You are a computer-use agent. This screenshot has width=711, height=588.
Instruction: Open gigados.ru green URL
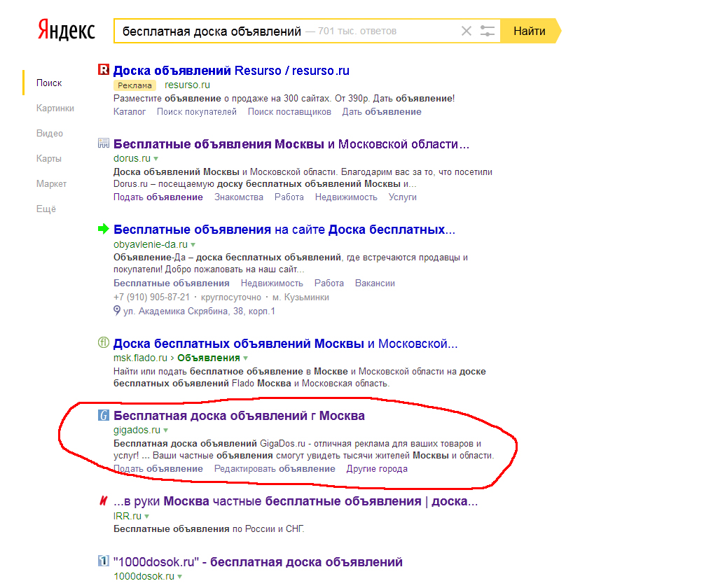point(137,430)
